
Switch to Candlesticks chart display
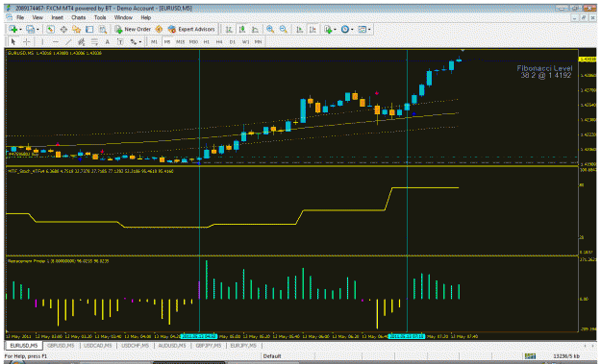(x=242, y=29)
